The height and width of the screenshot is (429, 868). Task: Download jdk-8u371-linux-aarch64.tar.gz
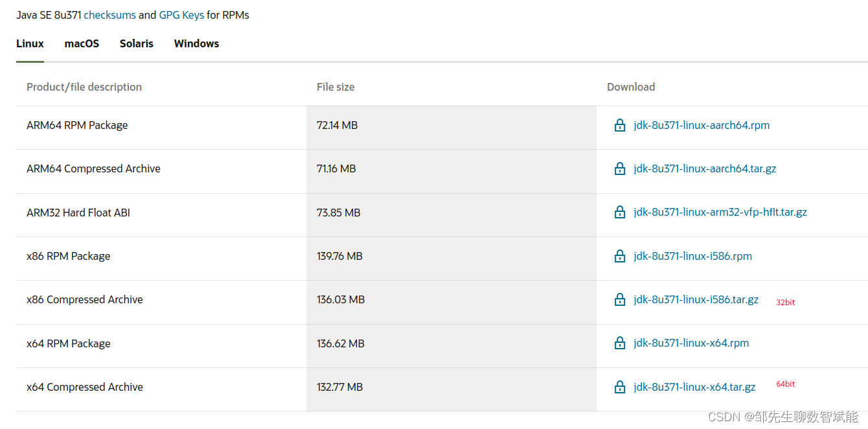click(x=705, y=168)
